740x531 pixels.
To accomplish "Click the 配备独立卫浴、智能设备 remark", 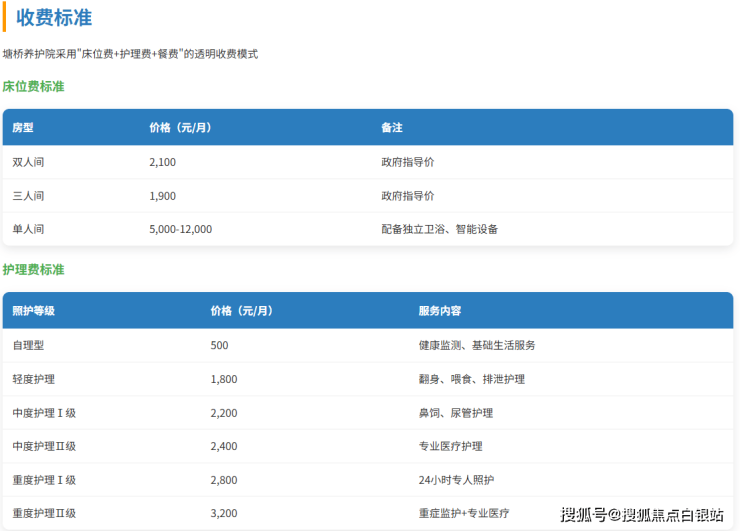I will click(439, 229).
